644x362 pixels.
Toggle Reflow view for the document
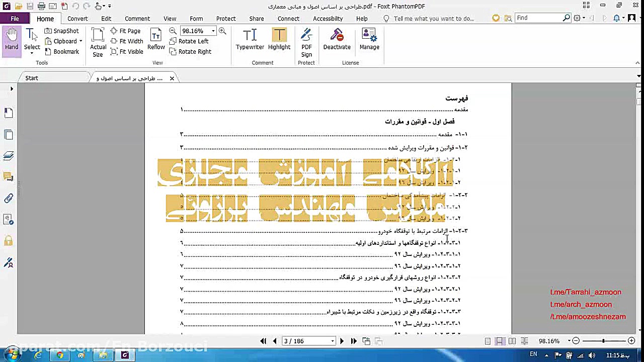click(x=156, y=40)
